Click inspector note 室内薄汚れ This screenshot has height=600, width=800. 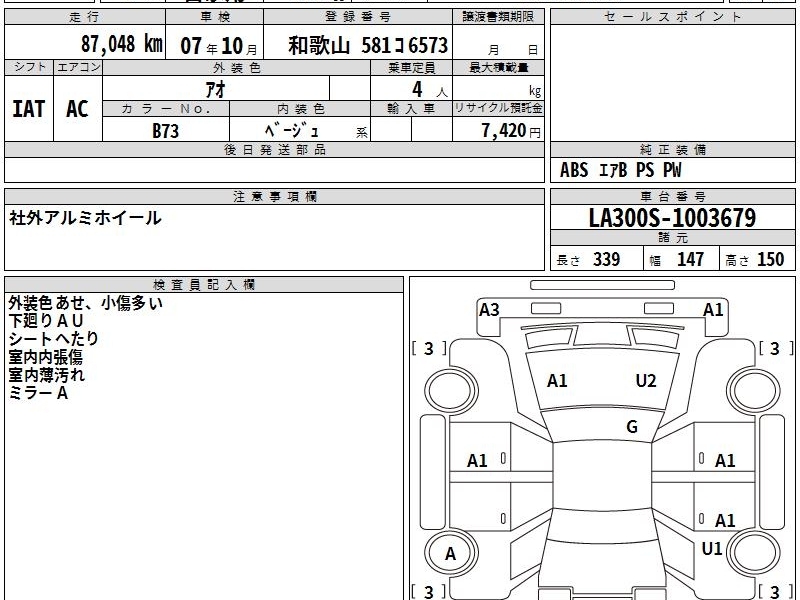click(x=46, y=375)
